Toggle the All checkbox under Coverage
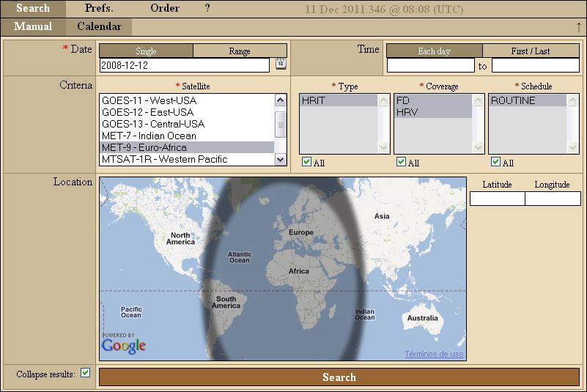 (401, 162)
